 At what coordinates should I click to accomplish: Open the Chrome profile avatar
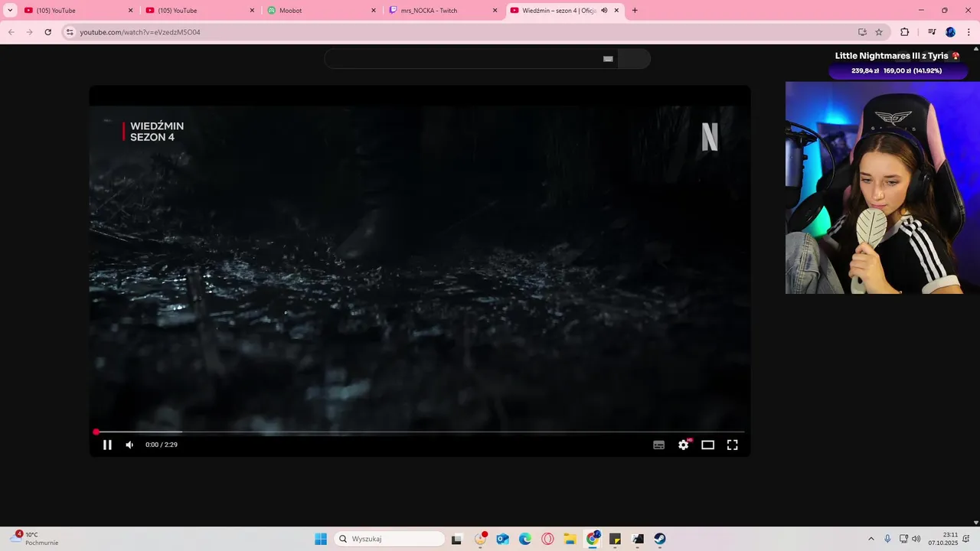tap(950, 32)
